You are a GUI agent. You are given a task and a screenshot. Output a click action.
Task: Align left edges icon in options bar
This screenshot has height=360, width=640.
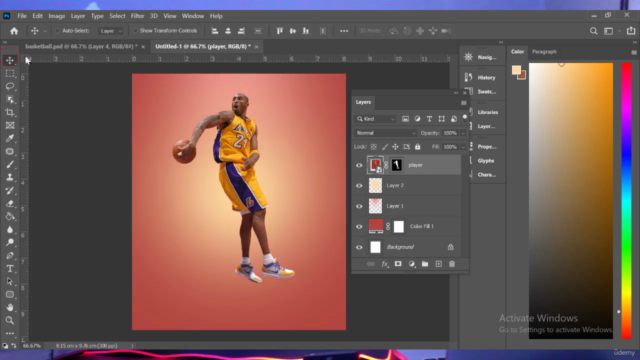[215, 31]
